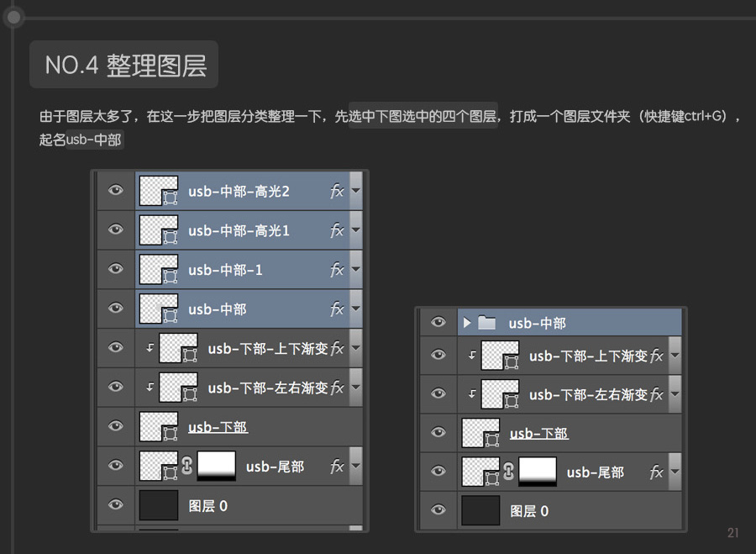Click fx icon on usb-下部-上下渐变, right panel

(x=657, y=356)
